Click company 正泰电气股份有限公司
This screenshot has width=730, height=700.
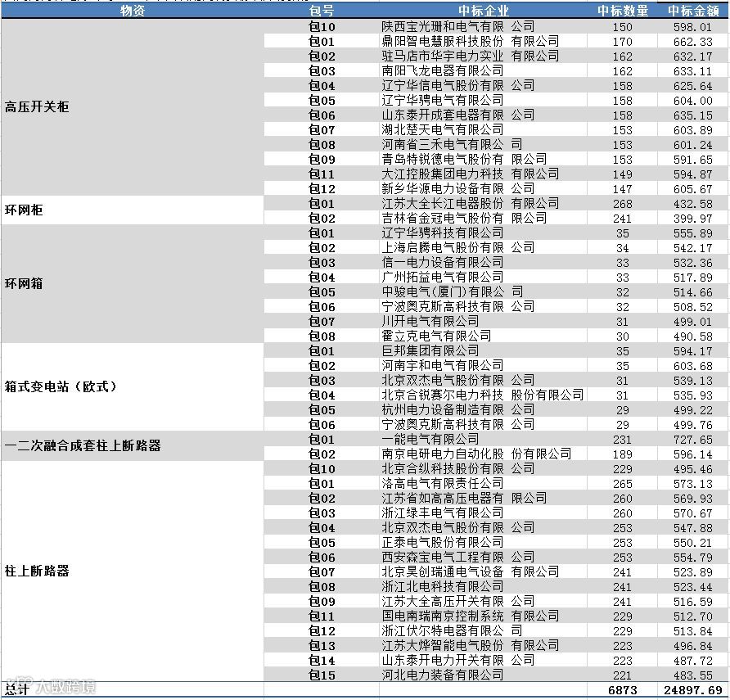[443, 543]
